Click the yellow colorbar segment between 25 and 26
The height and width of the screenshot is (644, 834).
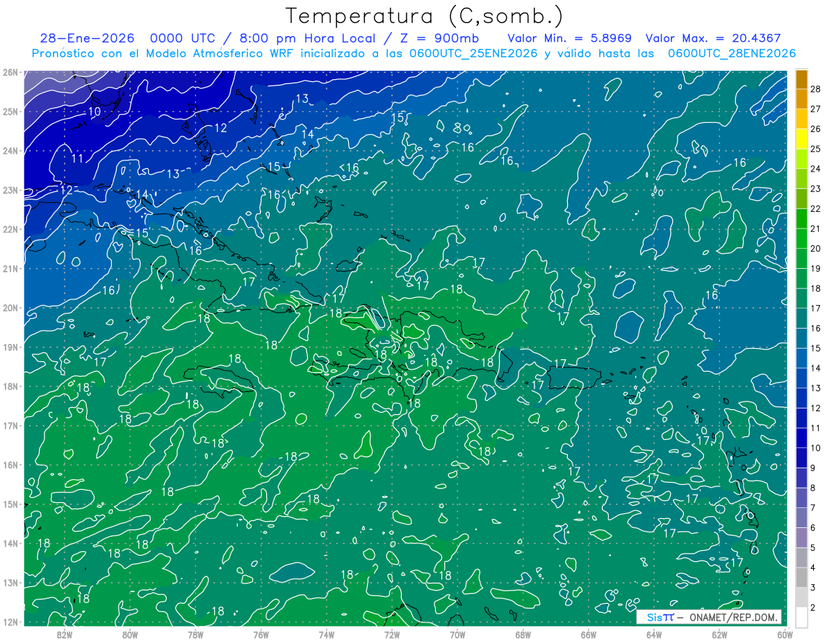[x=801, y=138]
